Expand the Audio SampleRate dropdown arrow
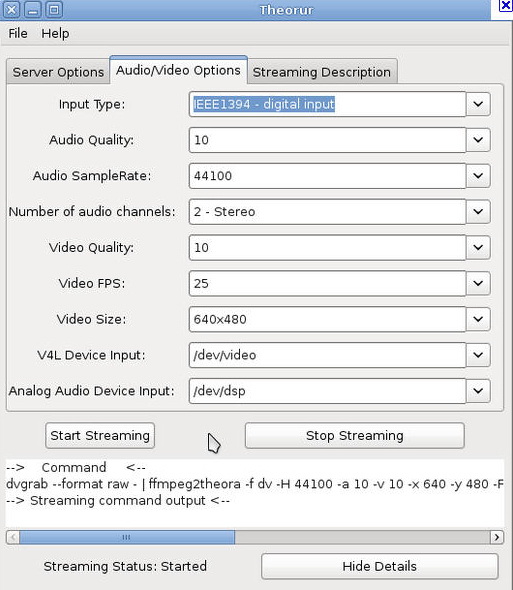Screen dimensions: 513x590 pyautogui.click(x=478, y=176)
